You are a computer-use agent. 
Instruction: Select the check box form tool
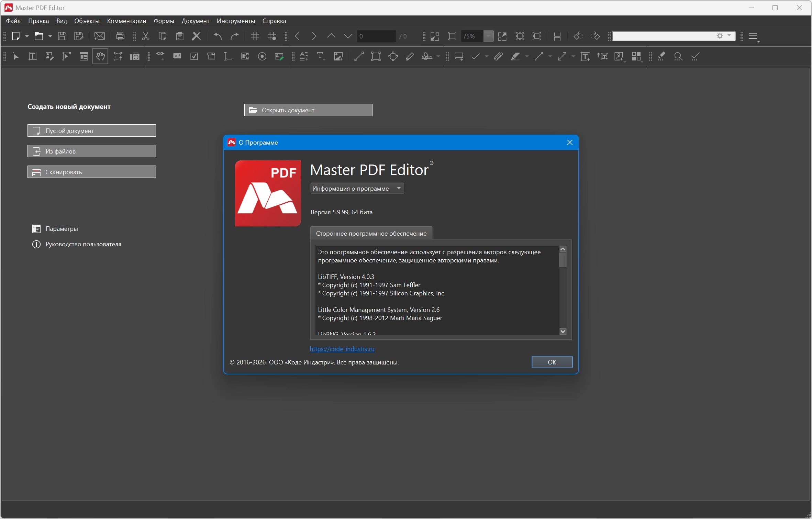(x=194, y=56)
